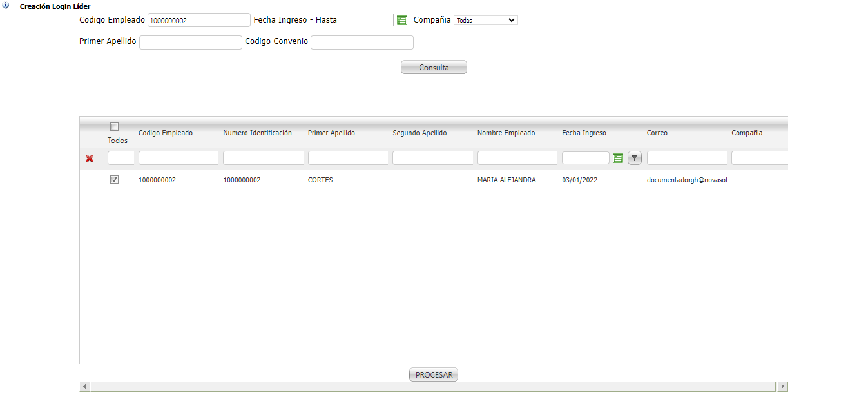
Task: Open the Compañia dropdown showing Todas
Action: (x=486, y=20)
